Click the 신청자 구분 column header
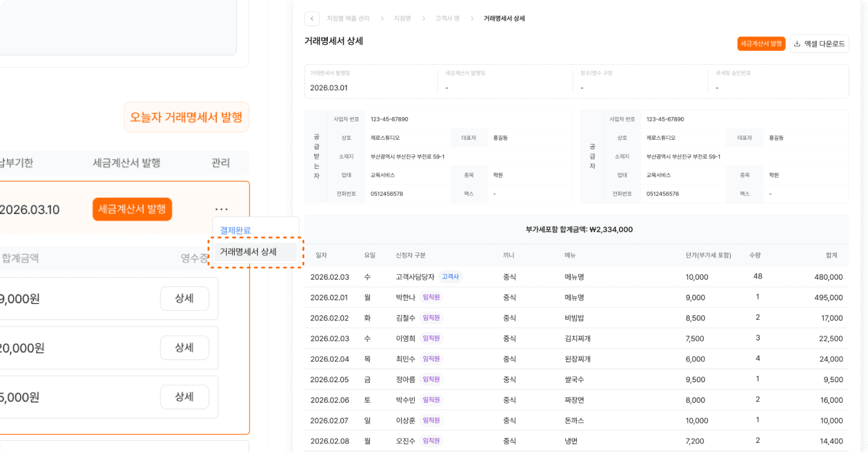Image resolution: width=868 pixels, height=453 pixels. click(x=411, y=255)
